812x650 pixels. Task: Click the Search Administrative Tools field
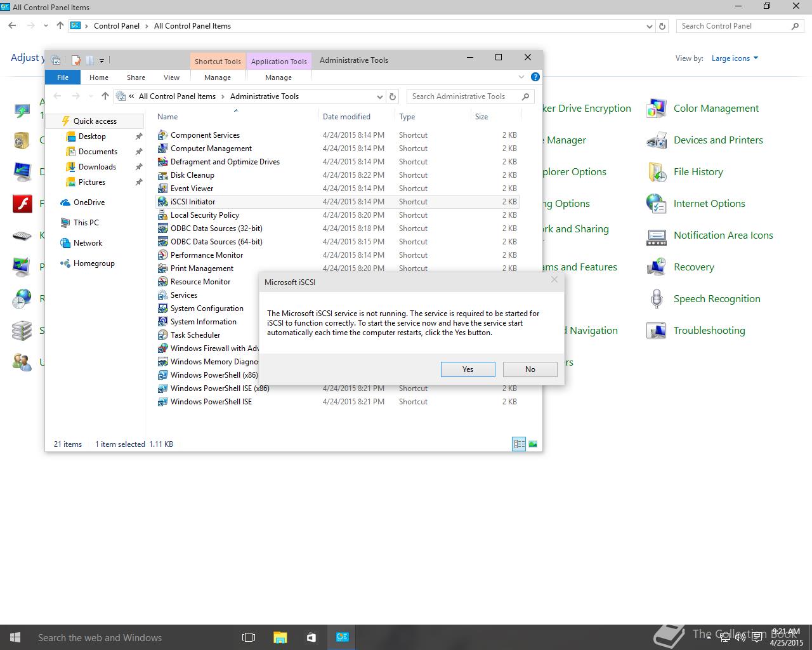tap(470, 96)
